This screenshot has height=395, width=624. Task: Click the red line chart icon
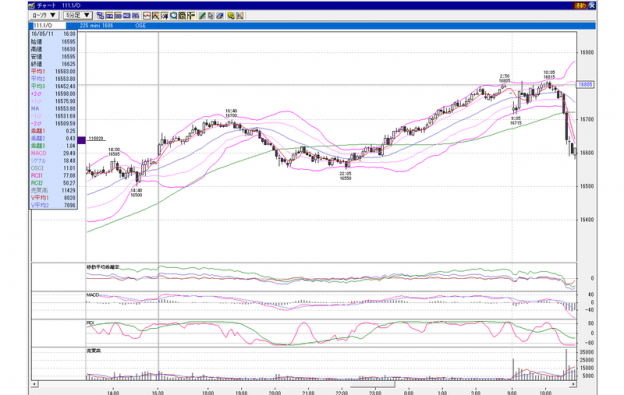(147, 16)
